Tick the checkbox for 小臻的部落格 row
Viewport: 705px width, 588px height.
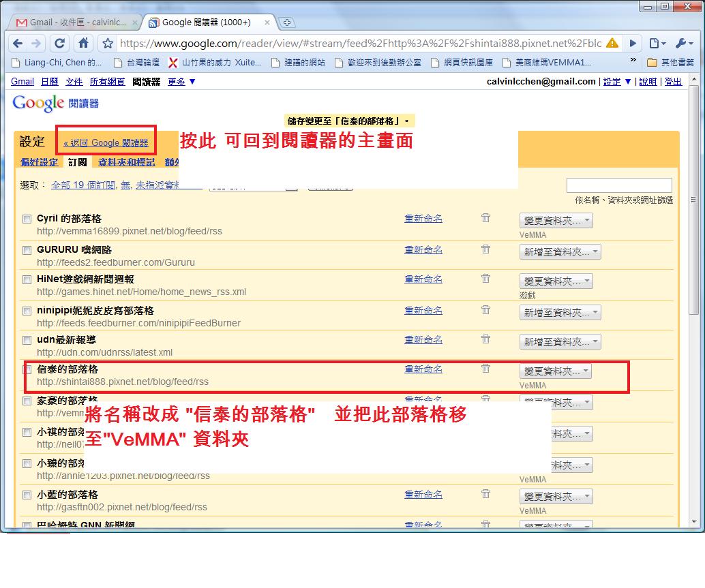coord(27,463)
